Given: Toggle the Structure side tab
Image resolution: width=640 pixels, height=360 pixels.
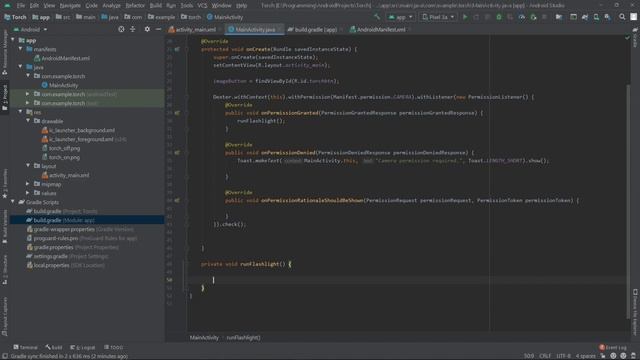Looking at the screenshot, I should [4, 270].
